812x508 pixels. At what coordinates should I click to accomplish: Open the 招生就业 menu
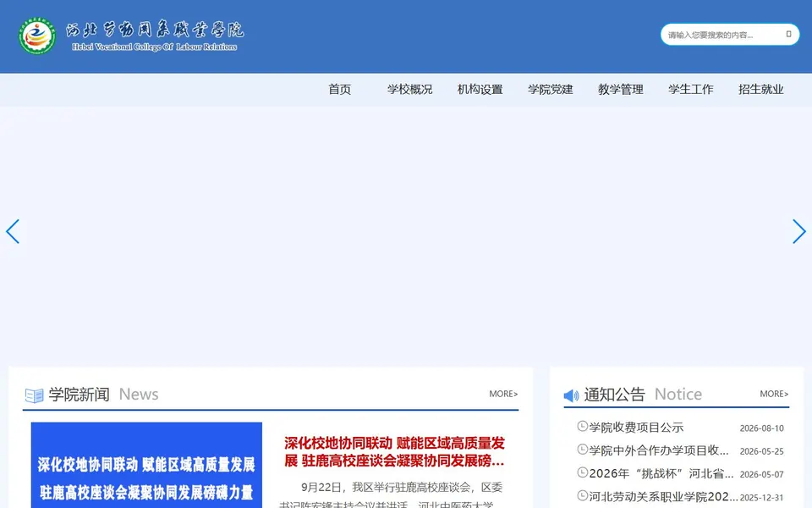pyautogui.click(x=760, y=89)
